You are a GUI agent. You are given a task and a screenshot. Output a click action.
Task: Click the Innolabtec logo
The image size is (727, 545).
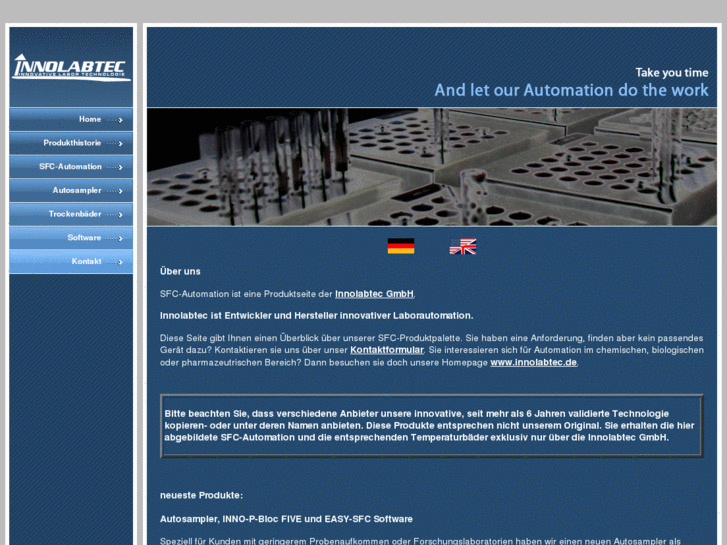(71, 68)
